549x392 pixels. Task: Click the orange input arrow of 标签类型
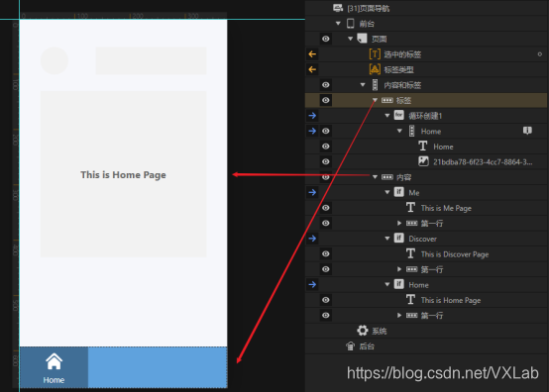point(312,69)
